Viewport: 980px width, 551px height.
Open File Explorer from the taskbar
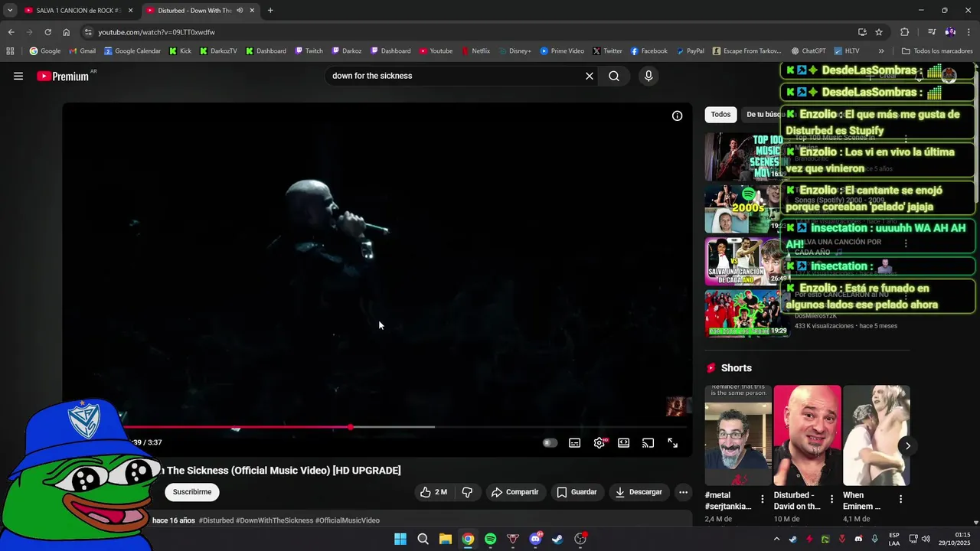point(446,539)
